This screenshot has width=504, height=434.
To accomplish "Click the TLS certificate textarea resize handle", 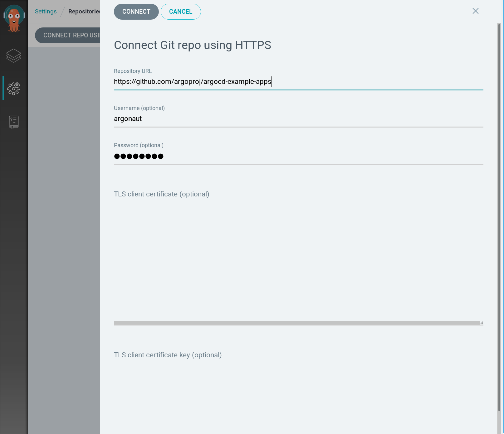I will [481, 323].
